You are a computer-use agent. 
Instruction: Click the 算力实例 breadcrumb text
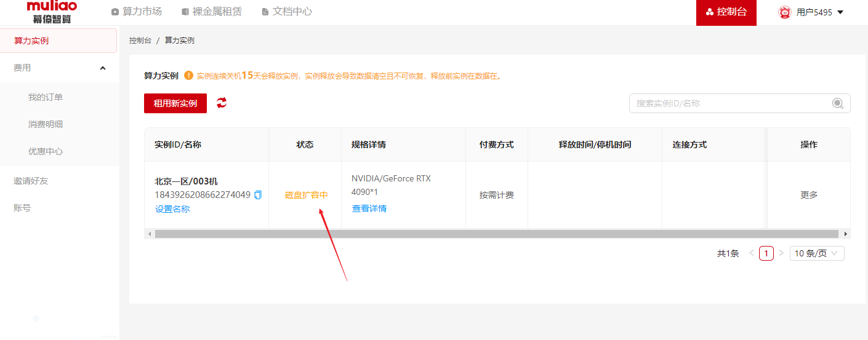coord(180,41)
